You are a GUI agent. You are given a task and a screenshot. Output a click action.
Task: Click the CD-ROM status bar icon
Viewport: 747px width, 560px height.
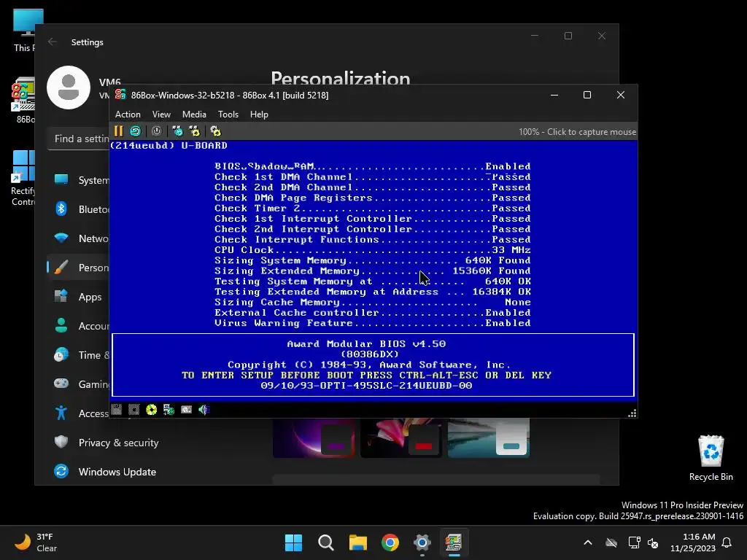[x=152, y=410]
